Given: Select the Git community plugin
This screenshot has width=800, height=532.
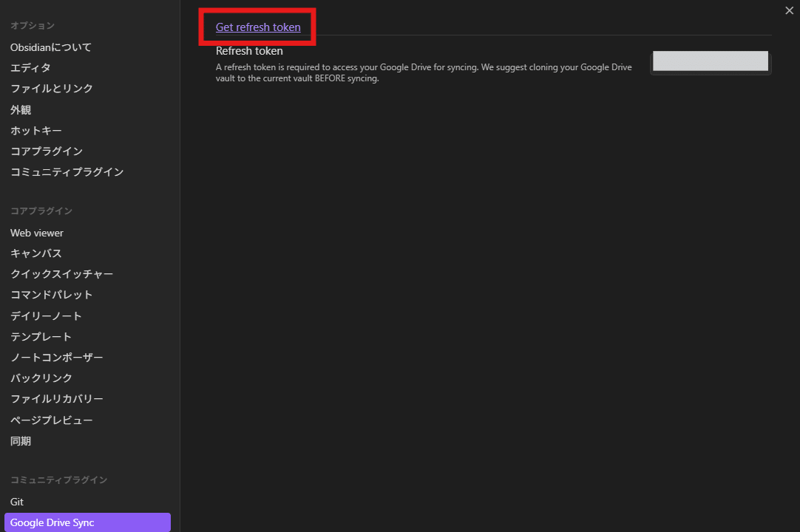Looking at the screenshot, I should (16, 501).
